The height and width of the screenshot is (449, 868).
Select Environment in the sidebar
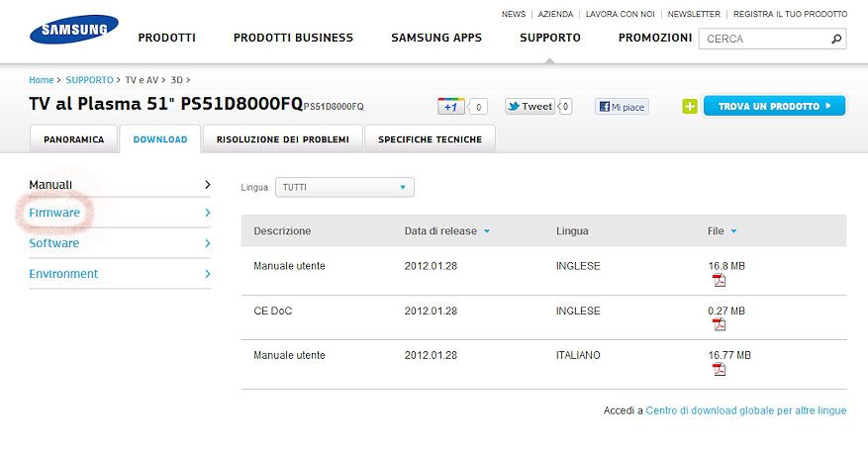63,274
